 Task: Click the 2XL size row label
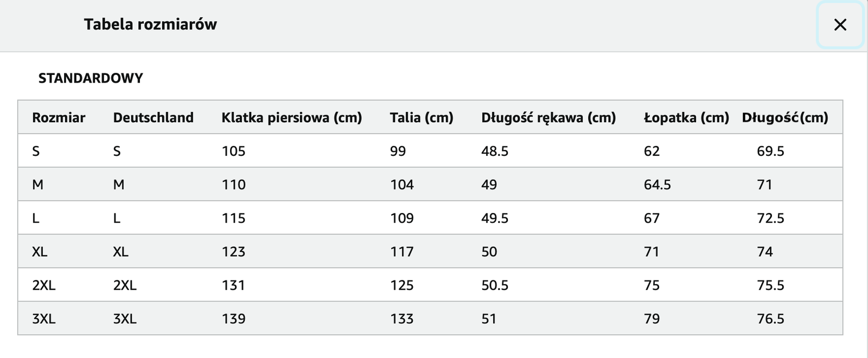pyautogui.click(x=43, y=285)
